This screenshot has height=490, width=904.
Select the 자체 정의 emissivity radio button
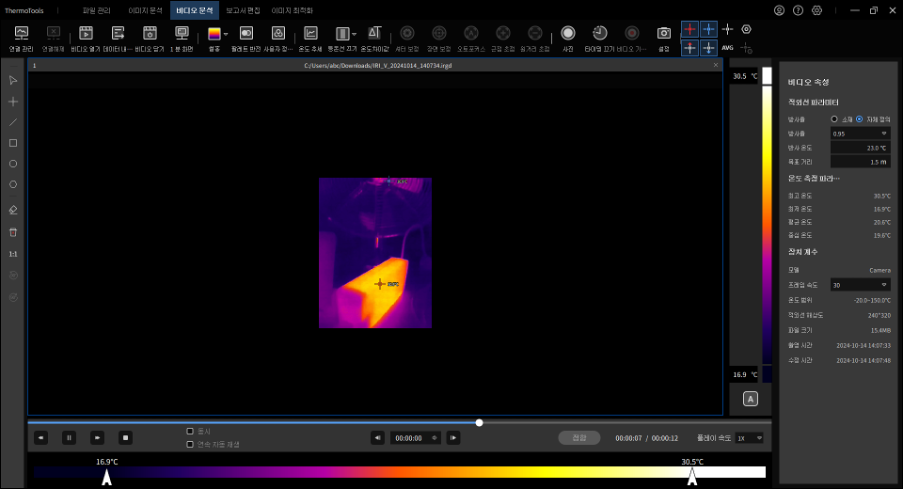(x=859, y=118)
